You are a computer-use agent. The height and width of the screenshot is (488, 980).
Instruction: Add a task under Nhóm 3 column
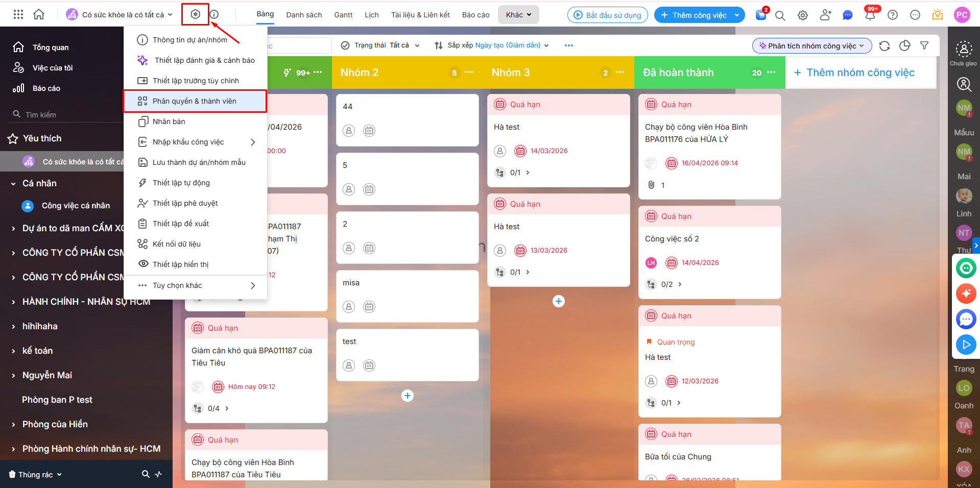(x=559, y=301)
